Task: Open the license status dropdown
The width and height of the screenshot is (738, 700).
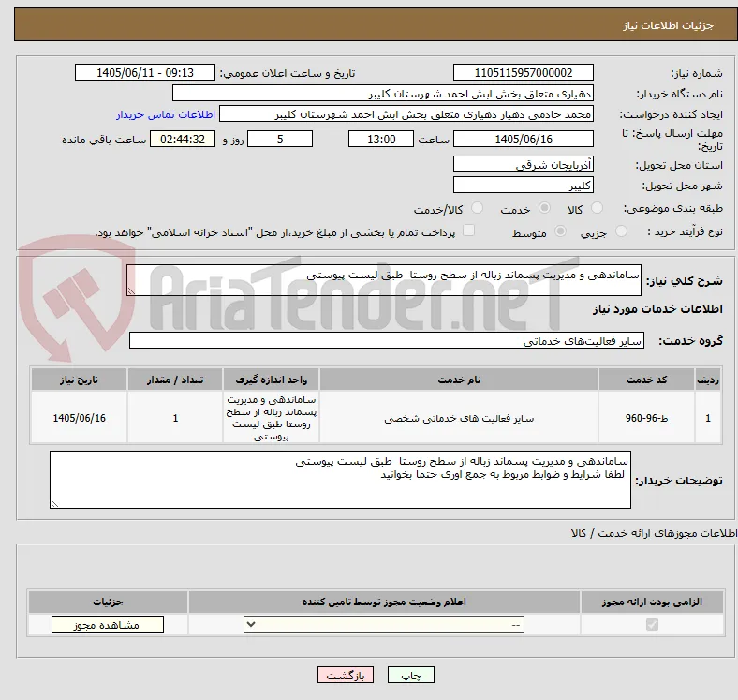Action: point(384,625)
